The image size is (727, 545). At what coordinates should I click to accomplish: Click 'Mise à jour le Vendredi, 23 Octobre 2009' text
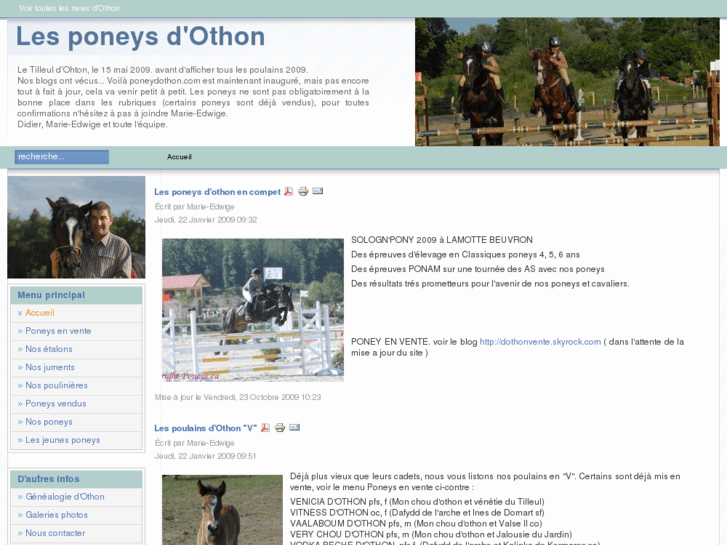click(x=238, y=397)
